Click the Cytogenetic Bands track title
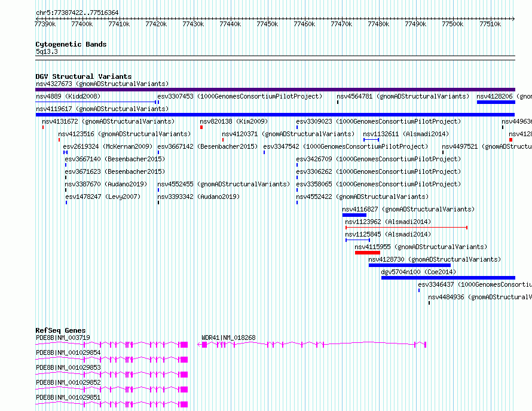 coord(71,44)
